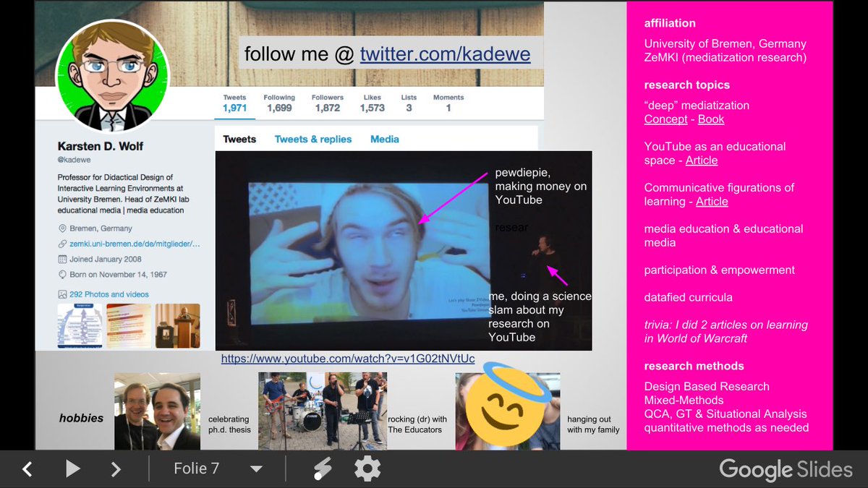This screenshot has width=868, height=488.
Task: Click the 'participation & empowerment' text
Action: (720, 270)
